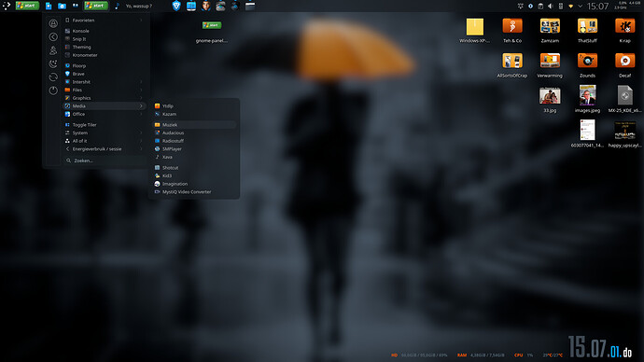Expand the All of it category

tap(104, 141)
